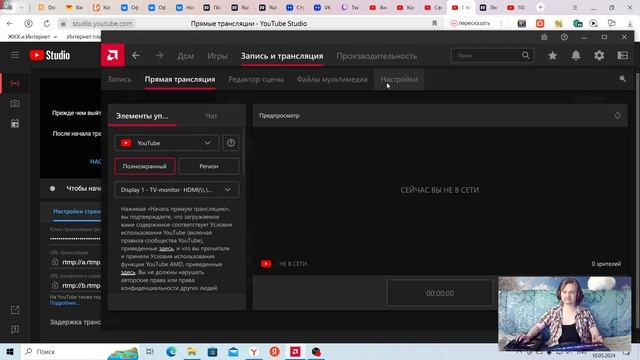This screenshot has width=640, height=360.
Task: Select the live stream icon in Studio sidebar
Action: (x=15, y=83)
